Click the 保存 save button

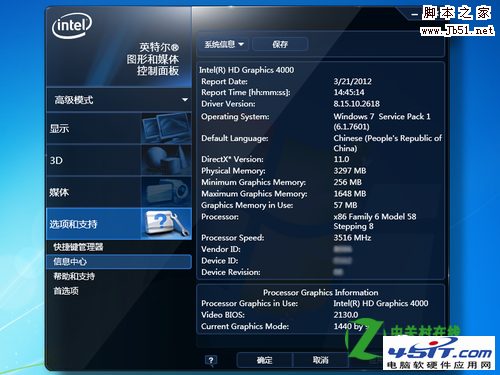[280, 44]
